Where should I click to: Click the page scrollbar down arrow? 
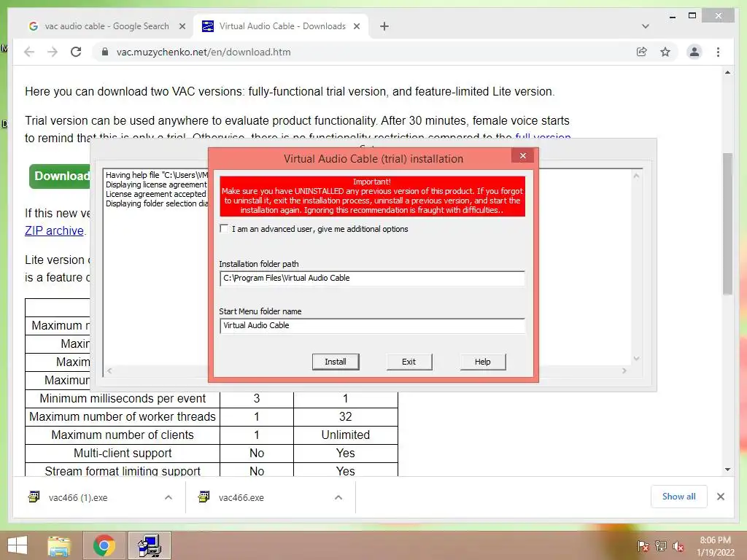727,470
